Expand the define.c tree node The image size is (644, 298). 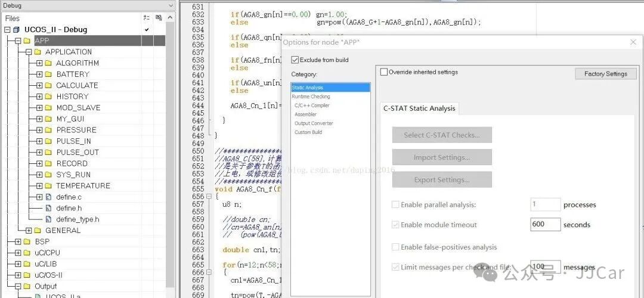pyautogui.click(x=39, y=197)
